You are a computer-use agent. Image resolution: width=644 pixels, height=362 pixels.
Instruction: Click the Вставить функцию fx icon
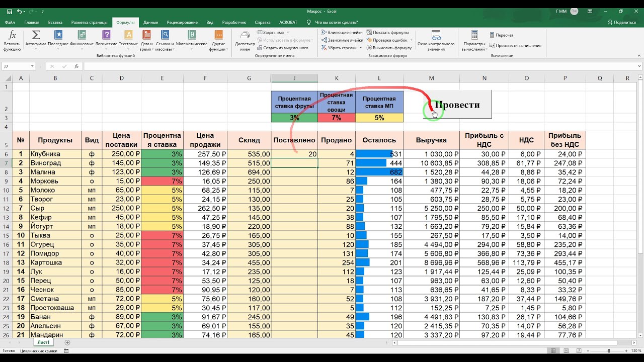12,36
